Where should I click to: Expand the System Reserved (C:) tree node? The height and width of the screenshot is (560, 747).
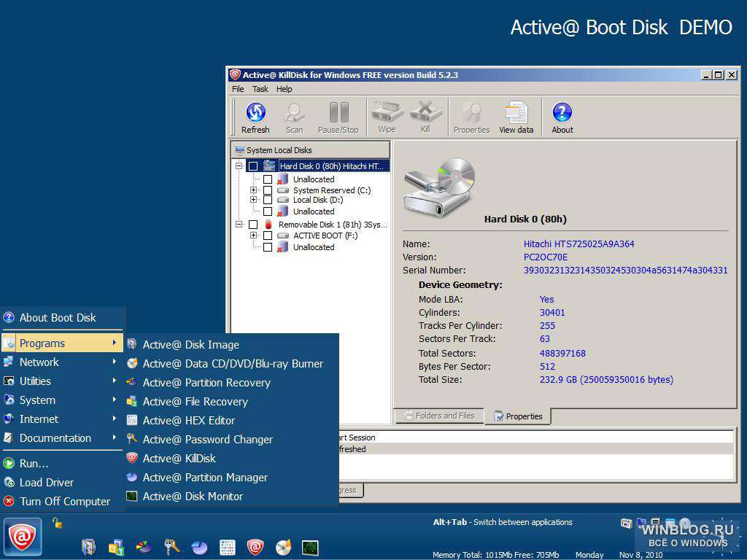click(x=253, y=190)
